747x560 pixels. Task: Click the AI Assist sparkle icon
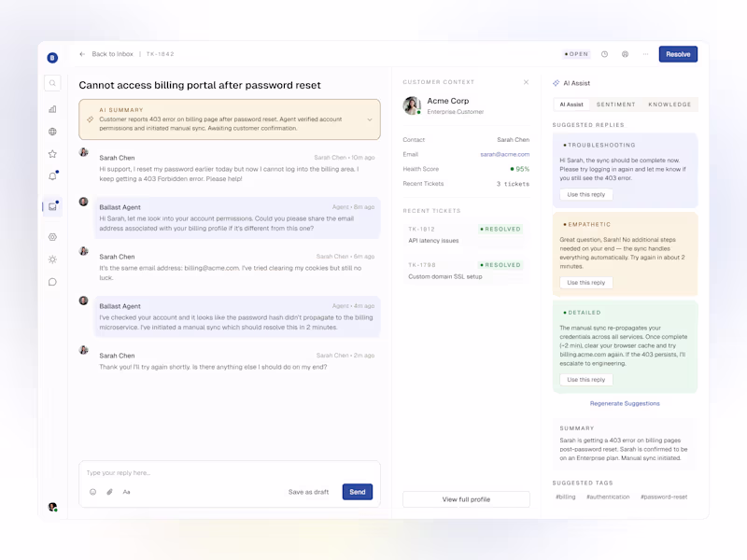556,83
